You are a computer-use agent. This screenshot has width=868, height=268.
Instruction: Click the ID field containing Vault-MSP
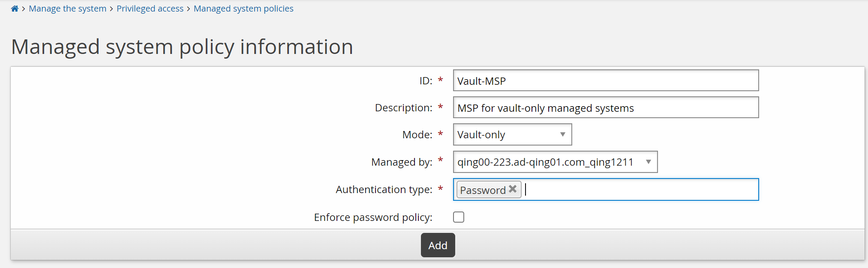coord(605,81)
